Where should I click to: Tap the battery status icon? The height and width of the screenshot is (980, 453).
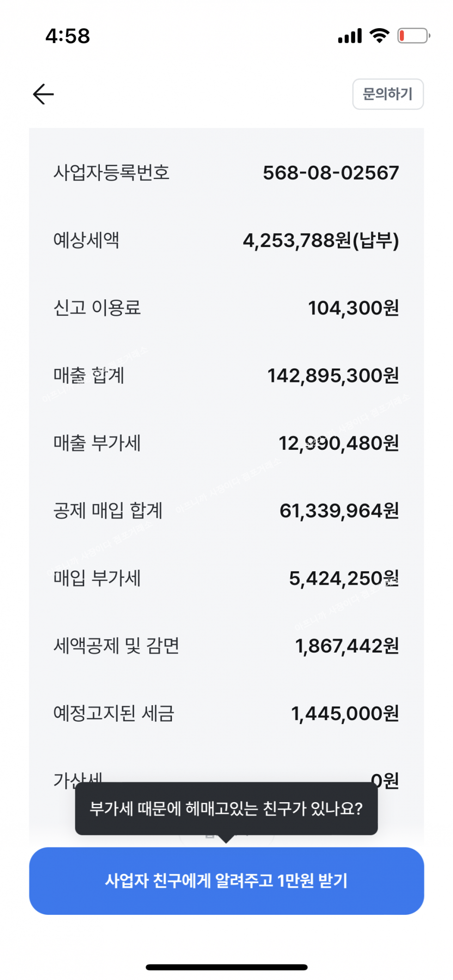click(x=414, y=36)
